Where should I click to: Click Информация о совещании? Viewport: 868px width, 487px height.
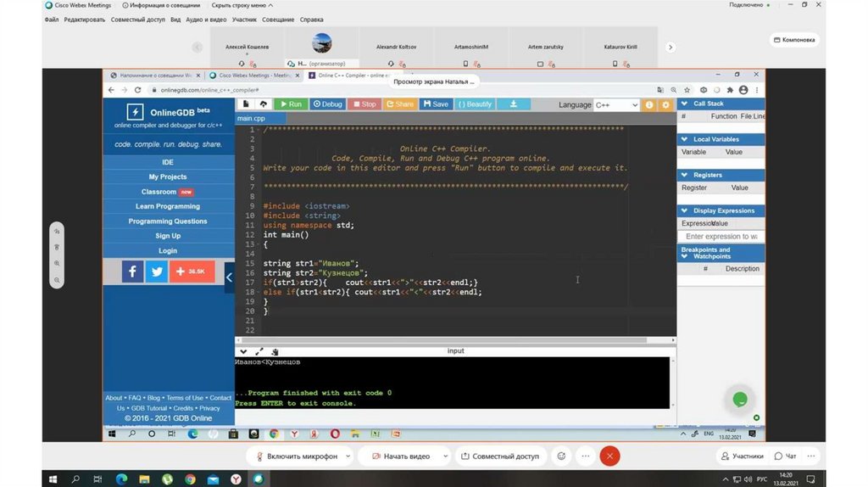tap(161, 5)
